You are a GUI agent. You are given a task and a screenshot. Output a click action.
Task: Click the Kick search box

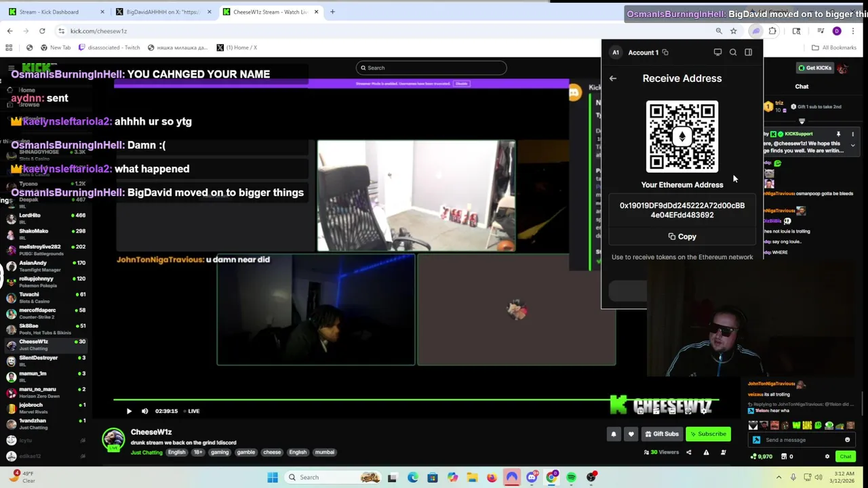(431, 68)
